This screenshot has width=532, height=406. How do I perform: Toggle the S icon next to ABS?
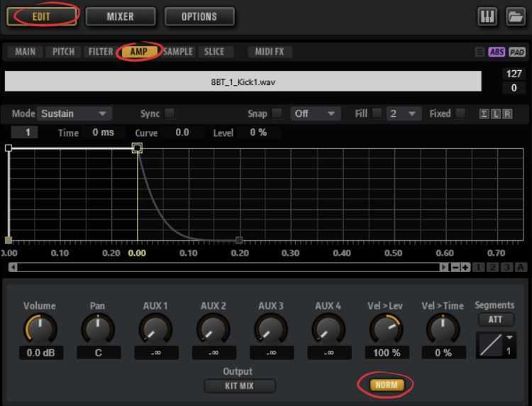pos(480,52)
